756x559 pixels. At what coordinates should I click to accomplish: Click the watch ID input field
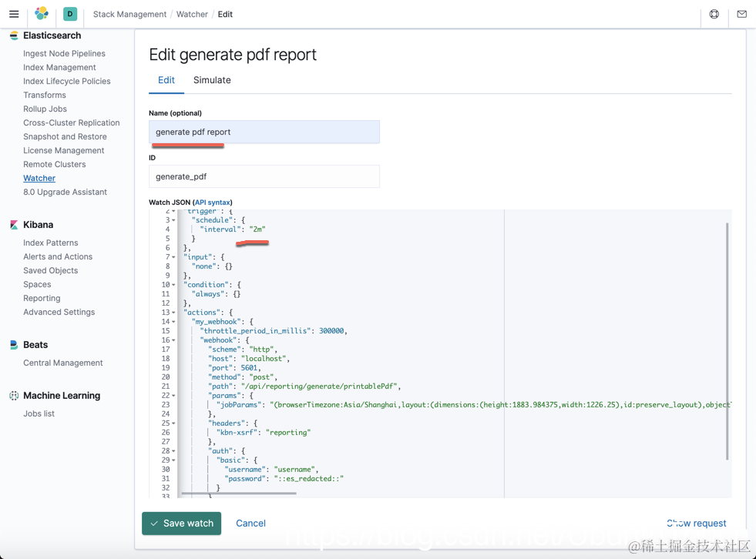264,176
